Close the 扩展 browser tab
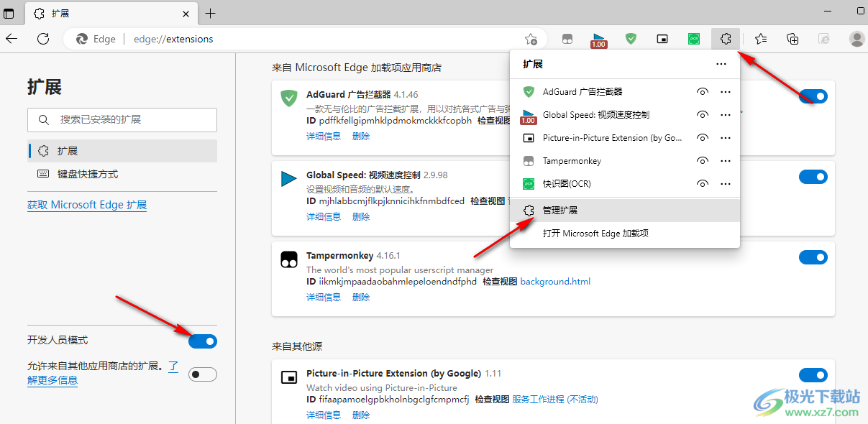Image resolution: width=868 pixels, height=424 pixels. pos(186,14)
